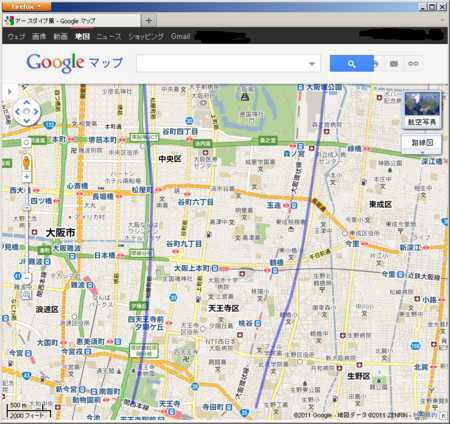Screen dimensions: 450x424
Task: Click the my-location circle button
Action: pyautogui.click(x=26, y=143)
